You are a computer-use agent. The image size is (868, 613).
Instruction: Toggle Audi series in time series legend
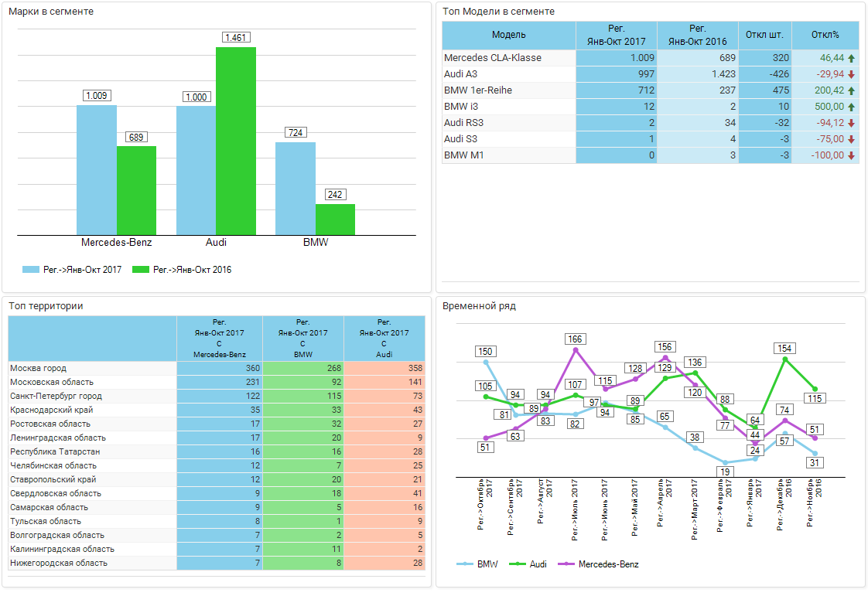pos(528,564)
